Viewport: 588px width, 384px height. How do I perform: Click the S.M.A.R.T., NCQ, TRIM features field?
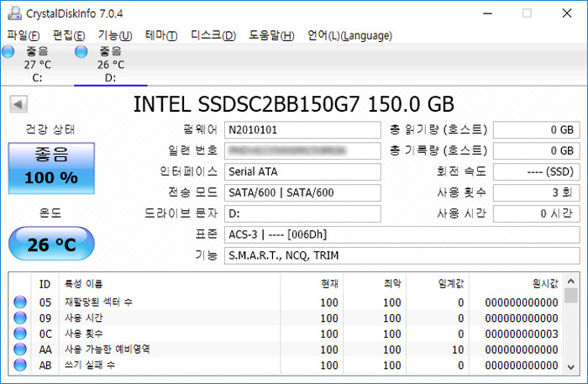pos(402,255)
